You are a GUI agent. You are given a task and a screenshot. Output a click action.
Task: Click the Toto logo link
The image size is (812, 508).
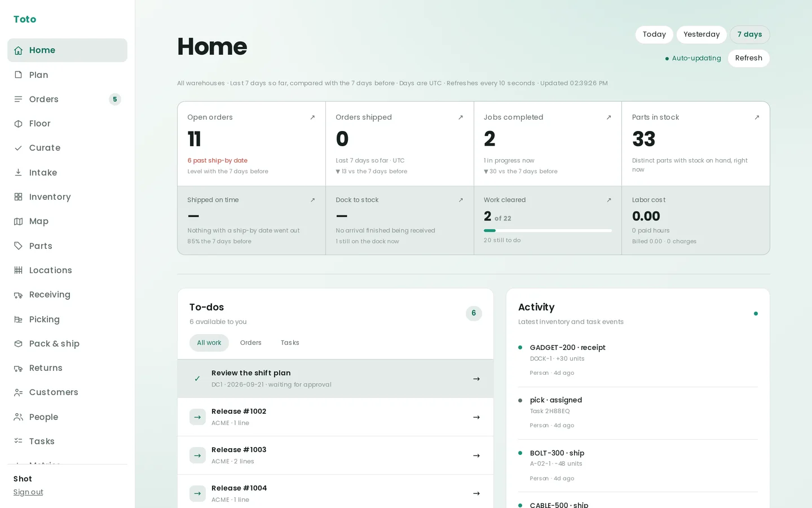pos(25,19)
